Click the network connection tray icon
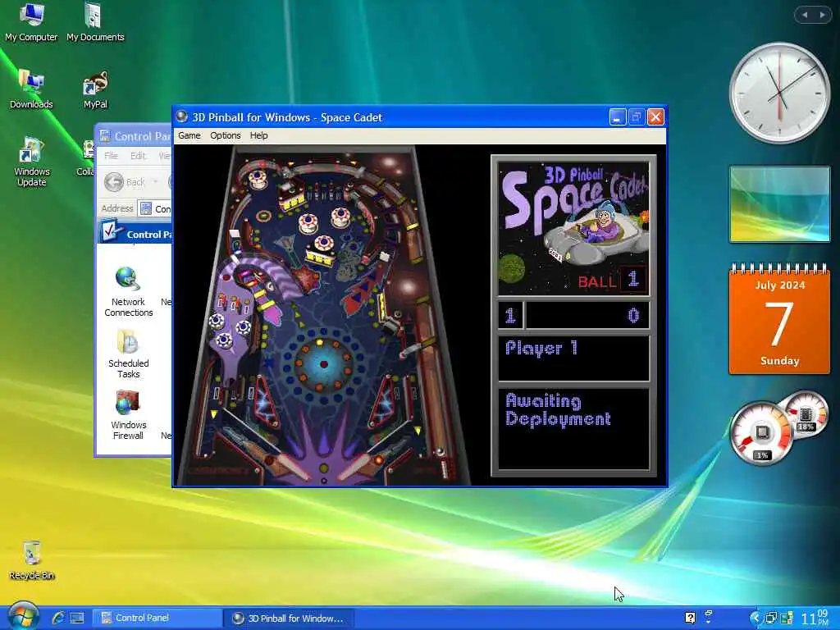 pyautogui.click(x=771, y=618)
